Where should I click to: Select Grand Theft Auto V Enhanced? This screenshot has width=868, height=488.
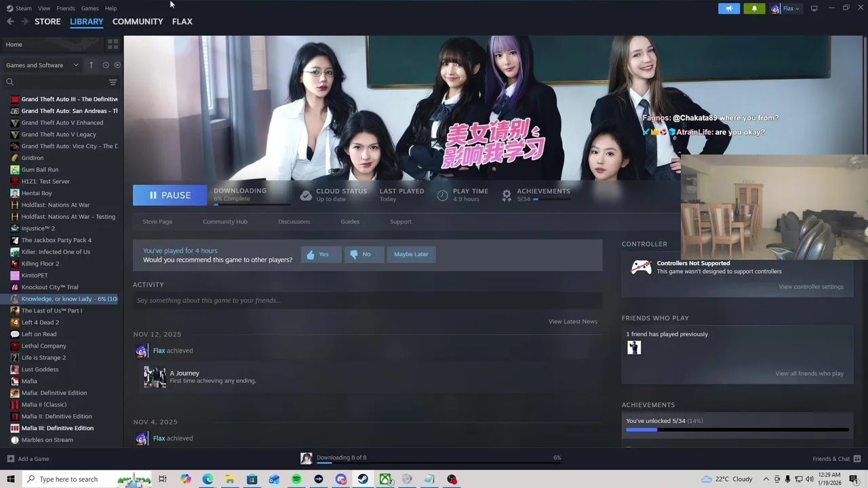click(62, 123)
